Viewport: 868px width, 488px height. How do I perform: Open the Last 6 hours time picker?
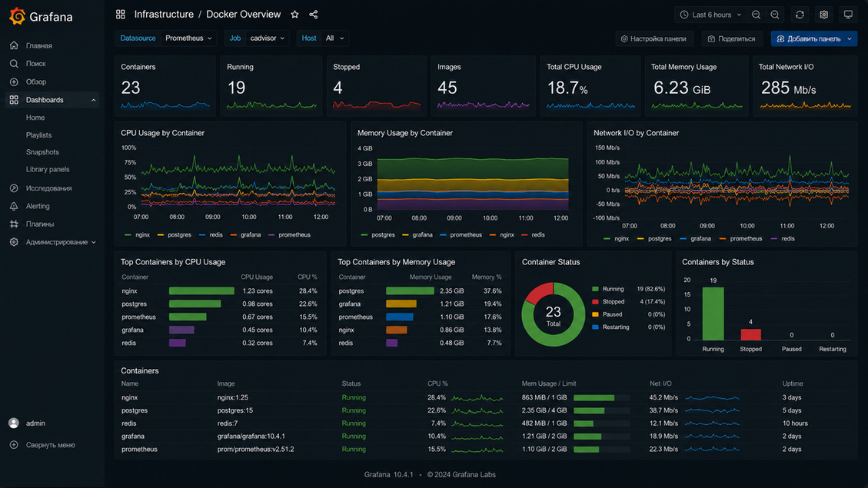point(711,15)
